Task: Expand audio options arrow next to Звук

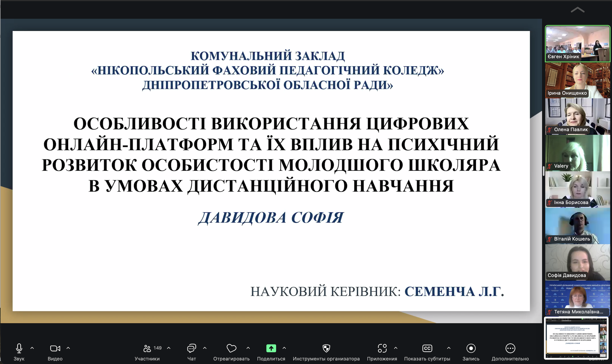Action: tap(32, 348)
